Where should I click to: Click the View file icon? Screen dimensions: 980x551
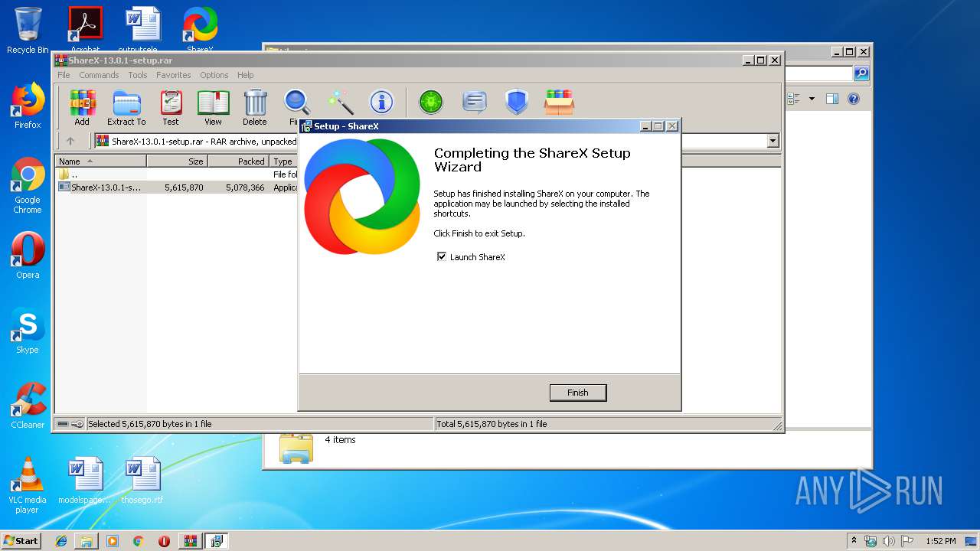coord(213,107)
